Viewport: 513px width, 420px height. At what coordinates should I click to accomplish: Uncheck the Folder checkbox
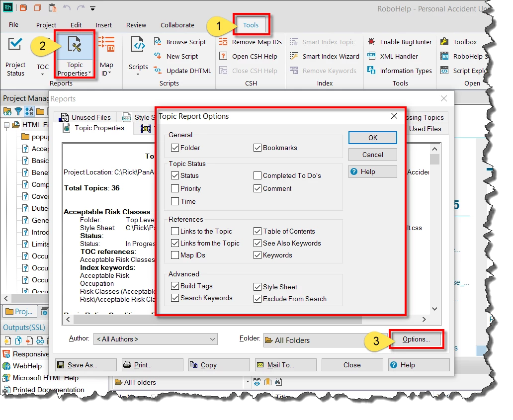tap(175, 148)
